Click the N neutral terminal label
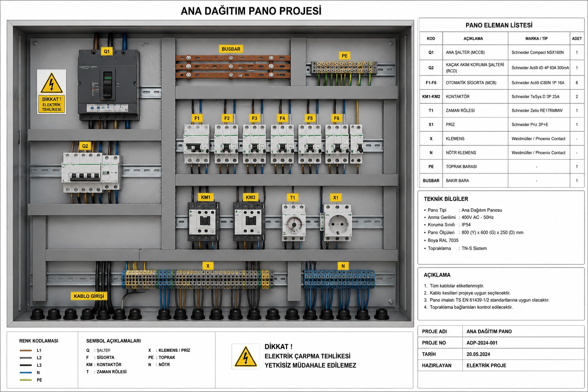The width and height of the screenshot is (588, 392). point(343,266)
